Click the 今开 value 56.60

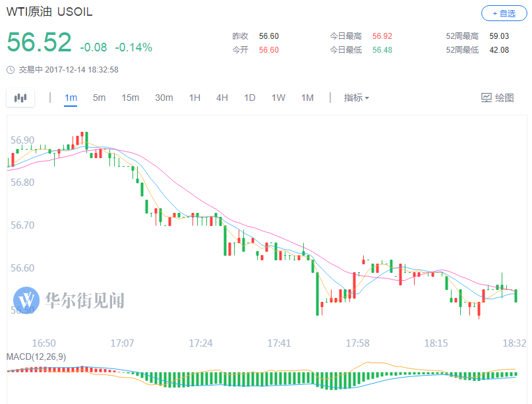coord(269,50)
